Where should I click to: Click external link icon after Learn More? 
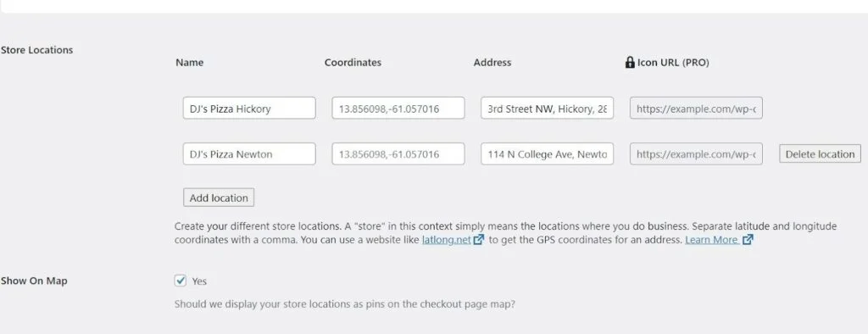(x=748, y=240)
